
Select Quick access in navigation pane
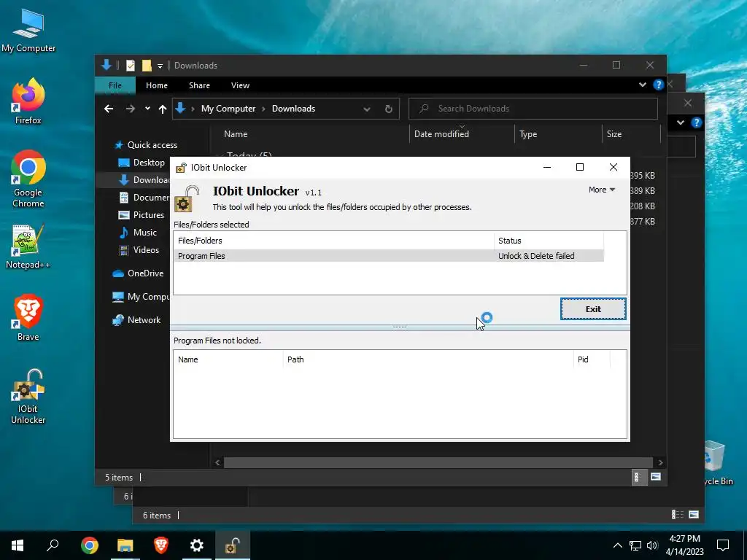(146, 145)
